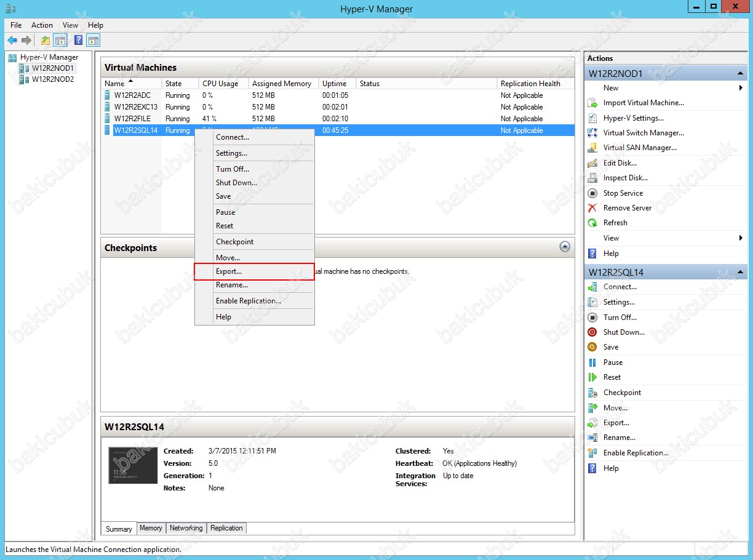Choose Edit Disk in the Actions pane
Screen dimensions: 753x560
620,163
